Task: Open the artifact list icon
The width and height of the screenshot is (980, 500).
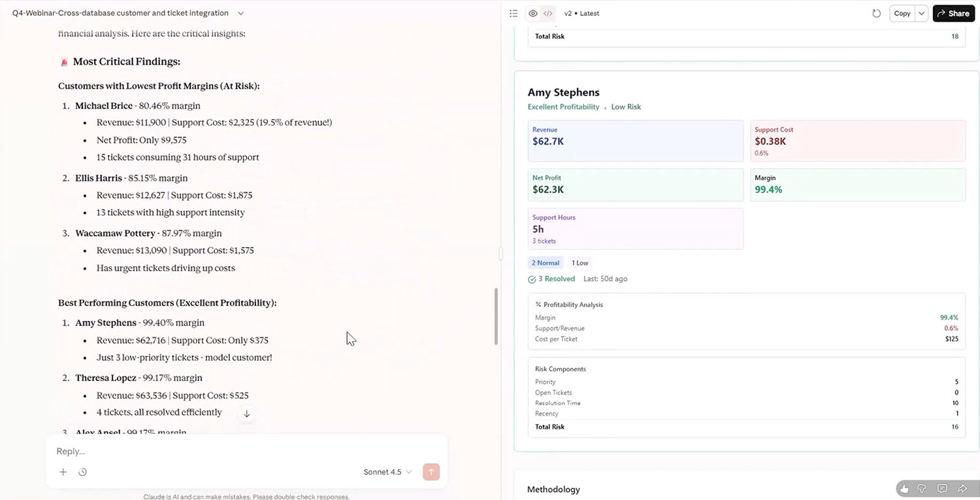Action: coord(514,14)
